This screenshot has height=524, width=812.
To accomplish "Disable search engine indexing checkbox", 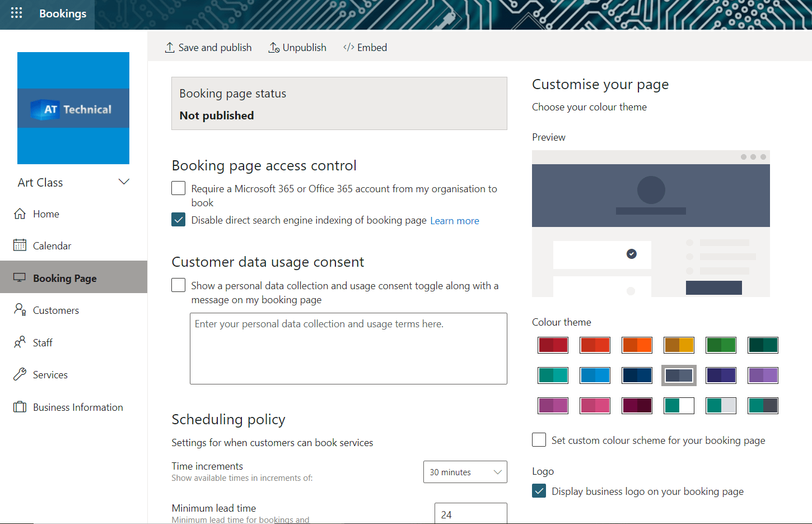I will pyautogui.click(x=178, y=219).
